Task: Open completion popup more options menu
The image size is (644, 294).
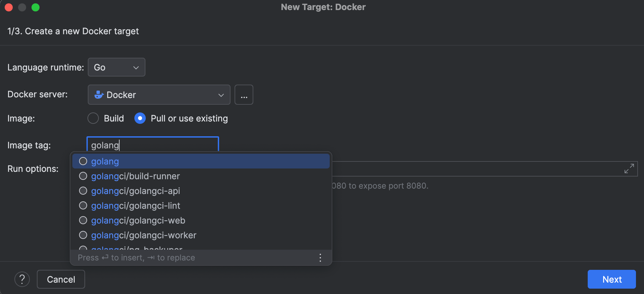Action: pyautogui.click(x=320, y=258)
